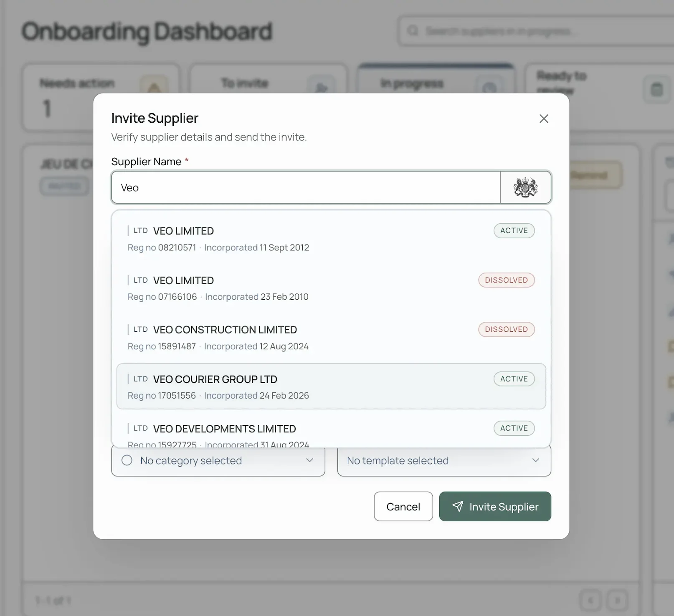Expand the No category selected dropdown
The width and height of the screenshot is (674, 616).
tap(309, 460)
